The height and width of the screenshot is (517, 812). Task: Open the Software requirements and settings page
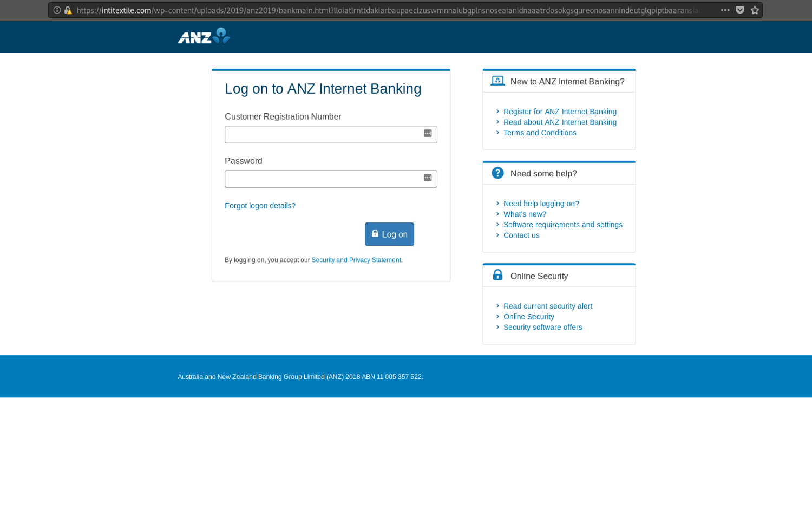pyautogui.click(x=562, y=224)
